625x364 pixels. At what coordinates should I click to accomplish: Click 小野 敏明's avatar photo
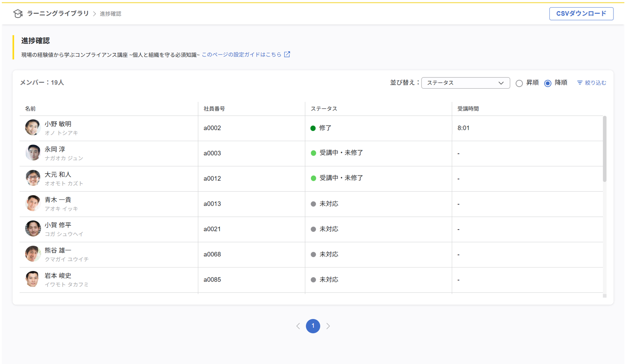tap(33, 128)
